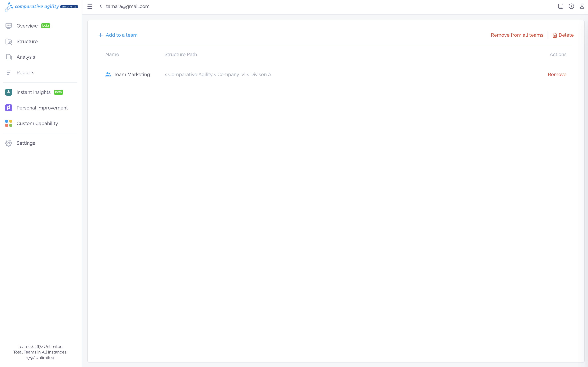Open the info circle icon
Screen dimensions: 588x367
[x=571, y=6]
